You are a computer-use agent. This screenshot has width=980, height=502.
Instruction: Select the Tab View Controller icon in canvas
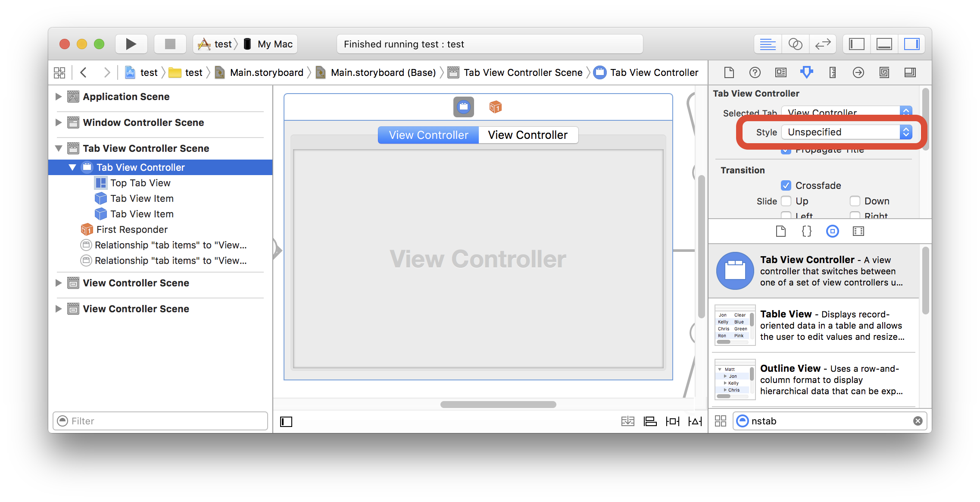pyautogui.click(x=463, y=106)
